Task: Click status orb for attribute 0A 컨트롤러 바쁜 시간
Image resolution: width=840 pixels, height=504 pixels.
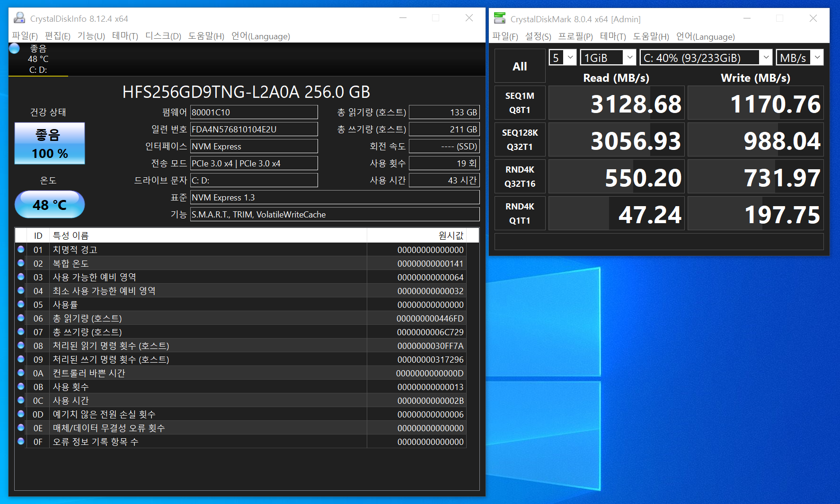Action: coord(21,373)
